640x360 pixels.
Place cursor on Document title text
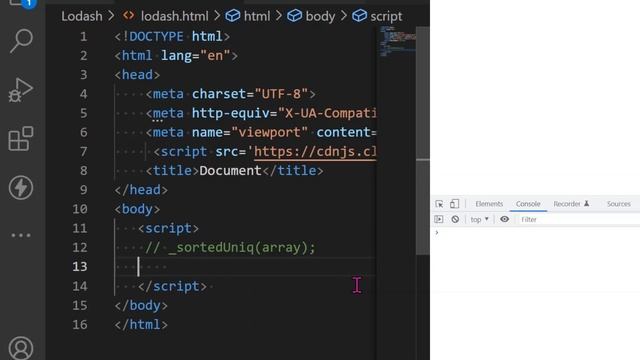[230, 171]
